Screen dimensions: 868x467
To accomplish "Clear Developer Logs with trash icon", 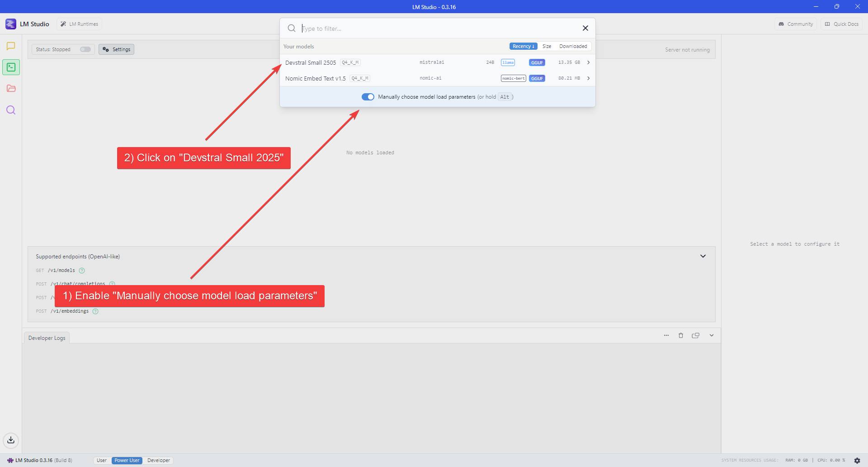I will 681,335.
